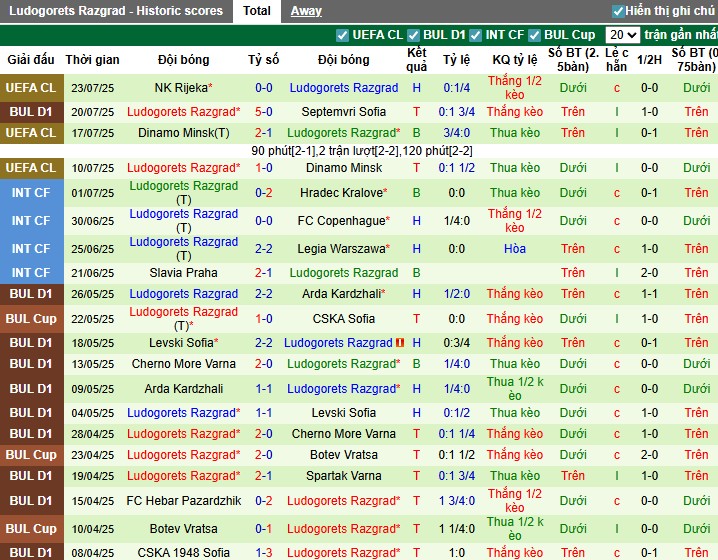Click the red card icon beside Levski Sofia match

[x=400, y=343]
